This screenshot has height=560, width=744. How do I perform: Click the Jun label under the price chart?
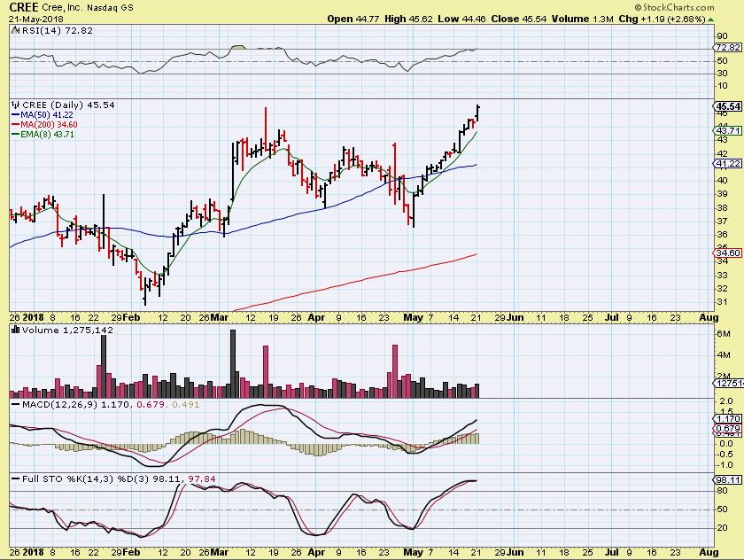coord(515,317)
